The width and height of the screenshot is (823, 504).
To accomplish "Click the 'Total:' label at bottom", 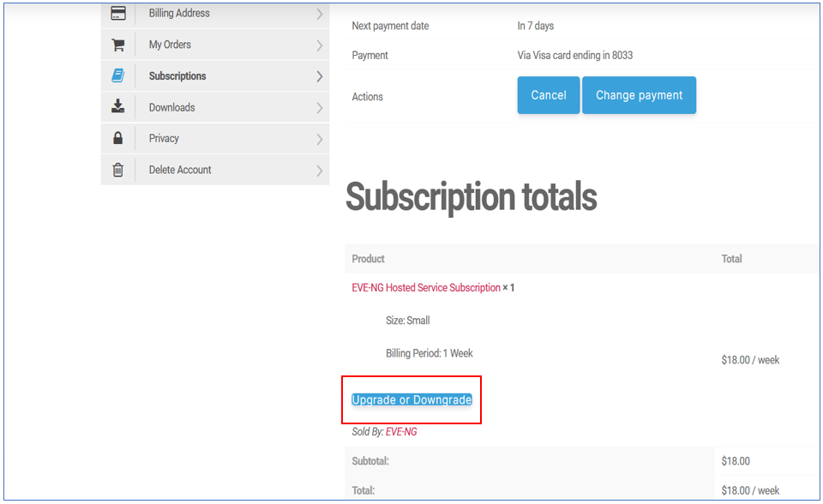I will (363, 490).
